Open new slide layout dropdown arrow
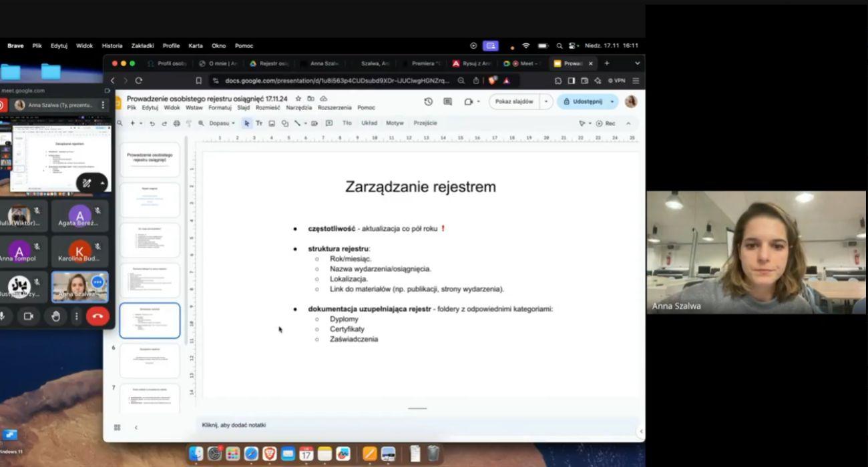Viewport: 868px width, 467px height. (141, 123)
